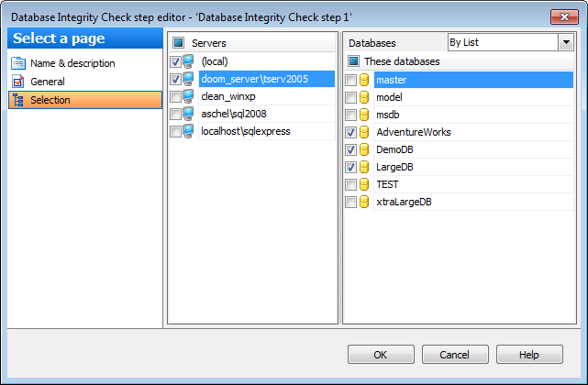Select the xtraLargeDB database row
Image resolution: width=588 pixels, height=385 pixels.
459,202
